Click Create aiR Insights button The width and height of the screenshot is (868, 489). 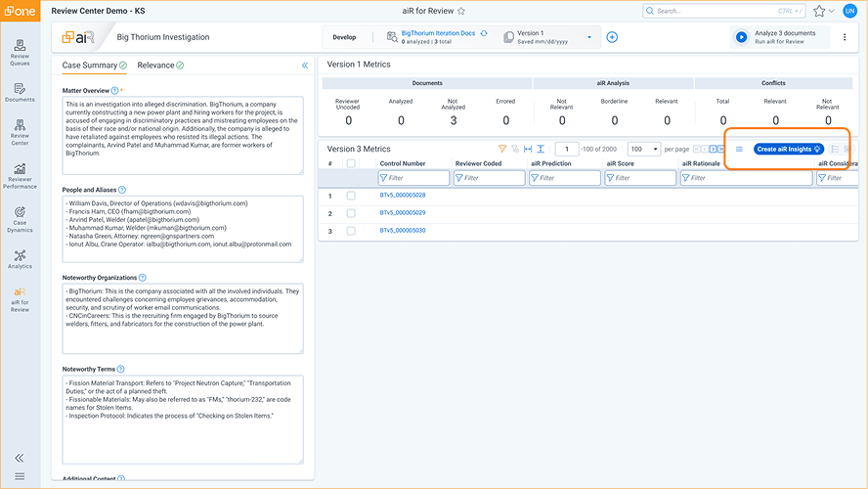pyautogui.click(x=788, y=149)
